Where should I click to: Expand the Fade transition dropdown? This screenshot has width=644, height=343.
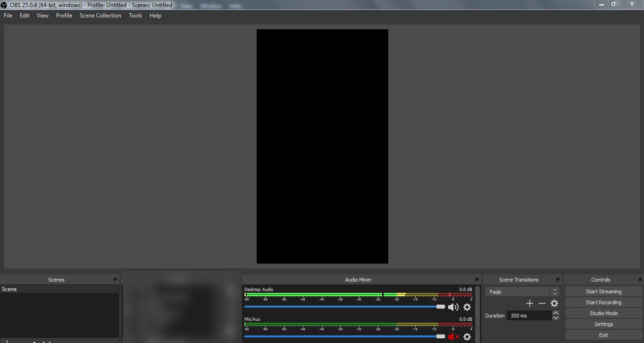(x=555, y=292)
